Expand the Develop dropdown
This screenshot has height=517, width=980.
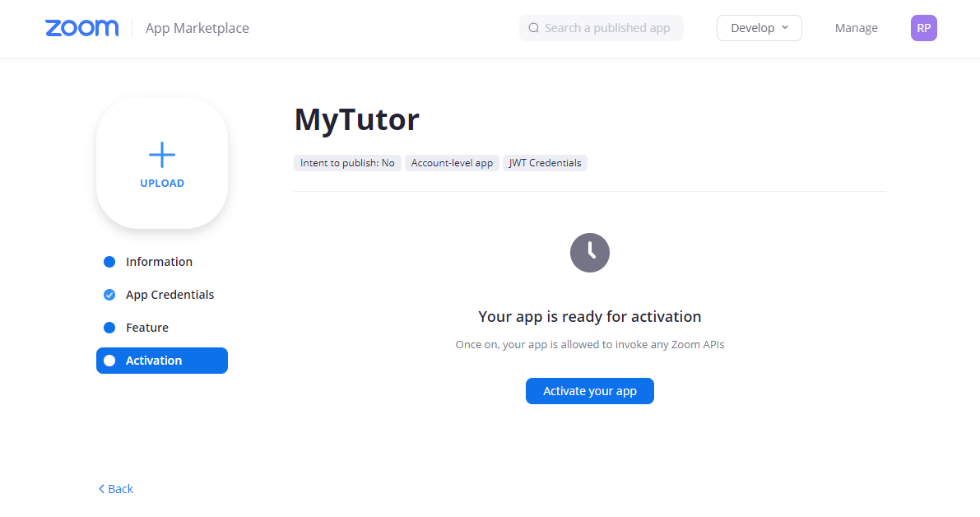759,28
